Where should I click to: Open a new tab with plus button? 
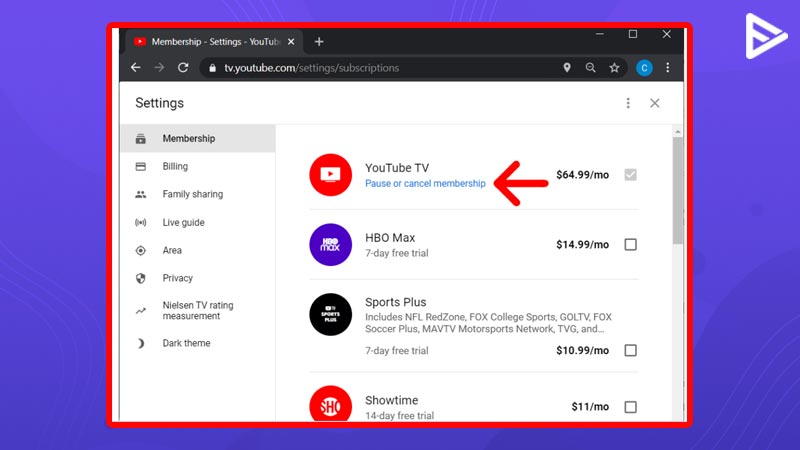(319, 42)
